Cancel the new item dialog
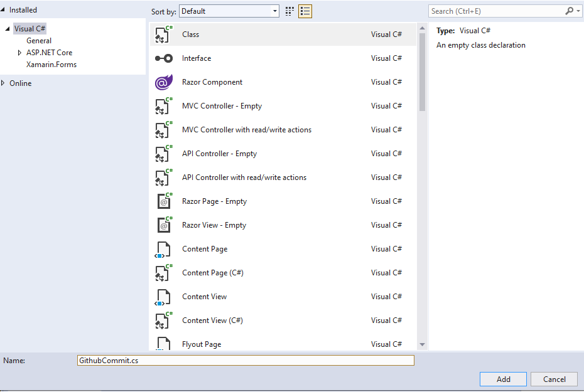Viewport: 584px width, 392px height. pyautogui.click(x=553, y=379)
